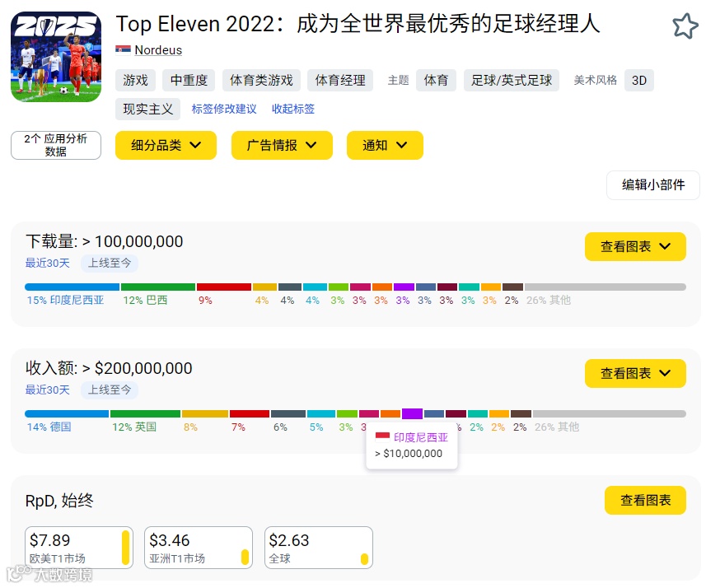Click the 下载量 > 100,000,000 heading

point(104,242)
